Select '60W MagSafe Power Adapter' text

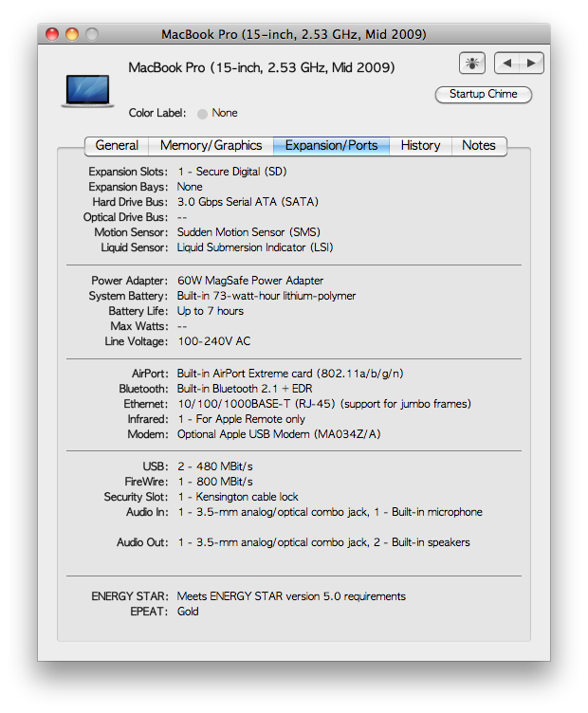pyautogui.click(x=250, y=281)
